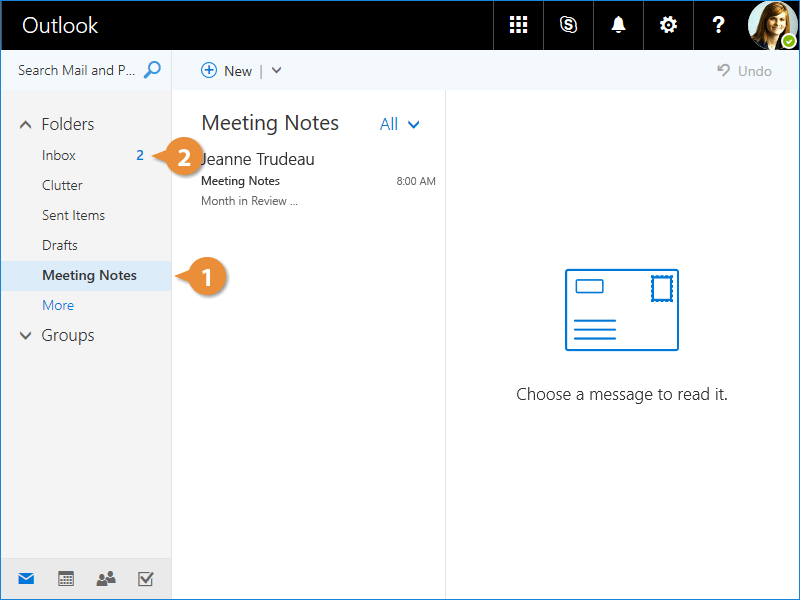Open the app launcher grid icon

click(518, 25)
